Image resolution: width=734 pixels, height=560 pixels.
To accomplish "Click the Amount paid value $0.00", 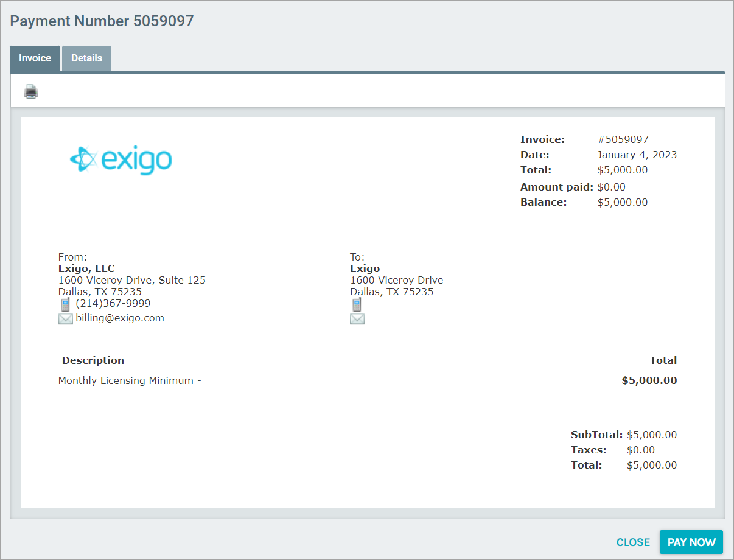I will click(612, 187).
